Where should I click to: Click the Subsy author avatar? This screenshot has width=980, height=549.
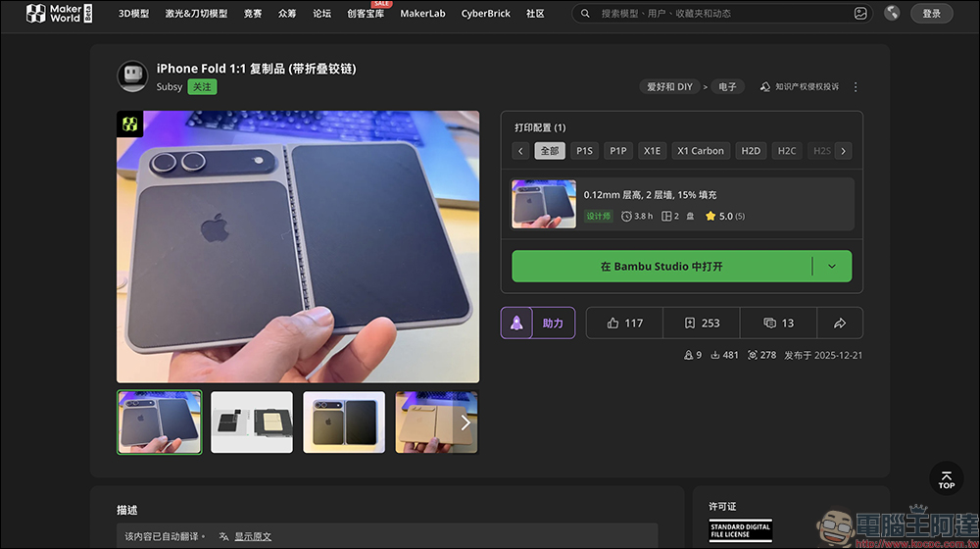click(x=132, y=76)
